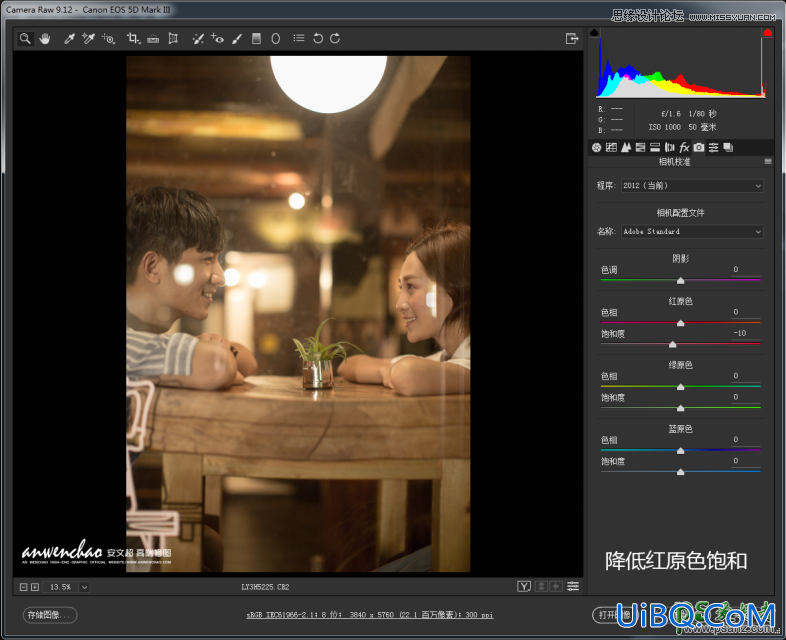This screenshot has width=786, height=640.
Task: Switch to the Detail panel tab
Action: click(626, 147)
